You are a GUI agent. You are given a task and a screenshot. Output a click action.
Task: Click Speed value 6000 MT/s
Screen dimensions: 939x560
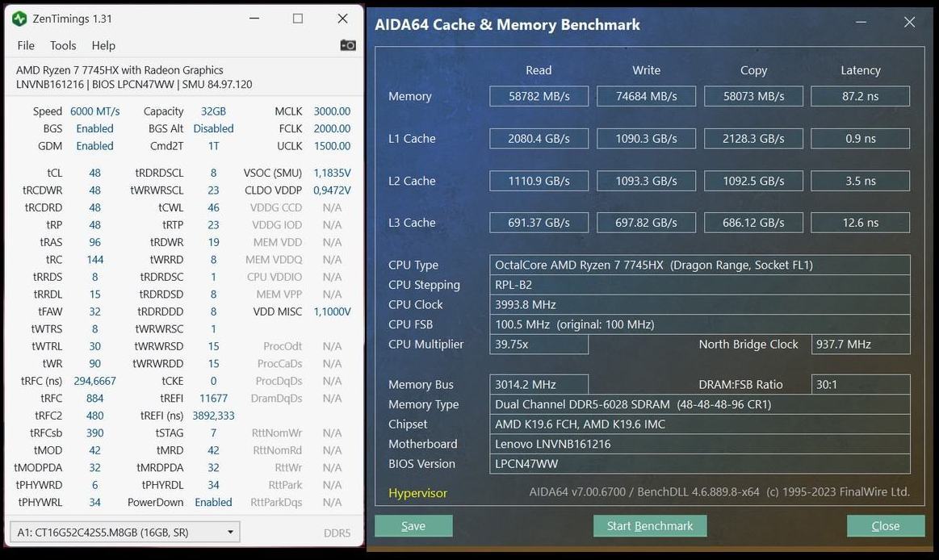94,111
